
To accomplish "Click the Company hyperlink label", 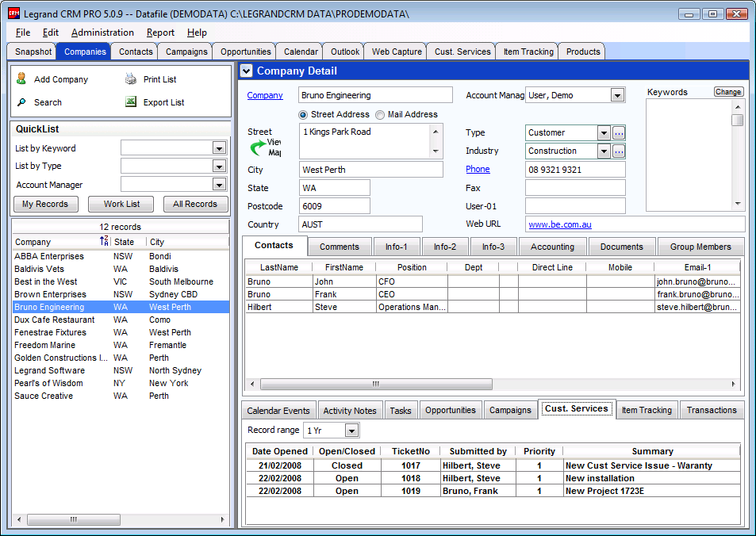I will pos(265,95).
